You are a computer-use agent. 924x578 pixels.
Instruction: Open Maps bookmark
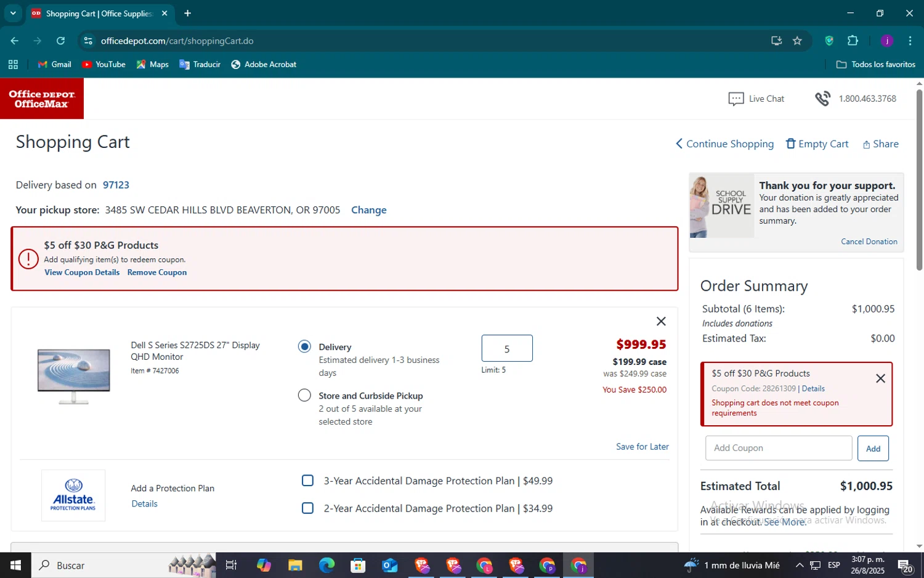click(152, 64)
